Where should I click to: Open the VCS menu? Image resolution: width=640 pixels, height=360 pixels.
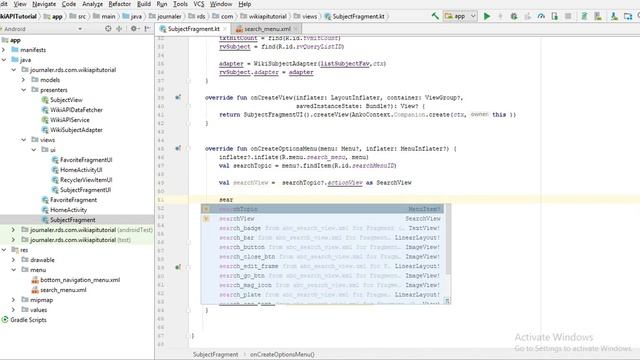point(199,4)
